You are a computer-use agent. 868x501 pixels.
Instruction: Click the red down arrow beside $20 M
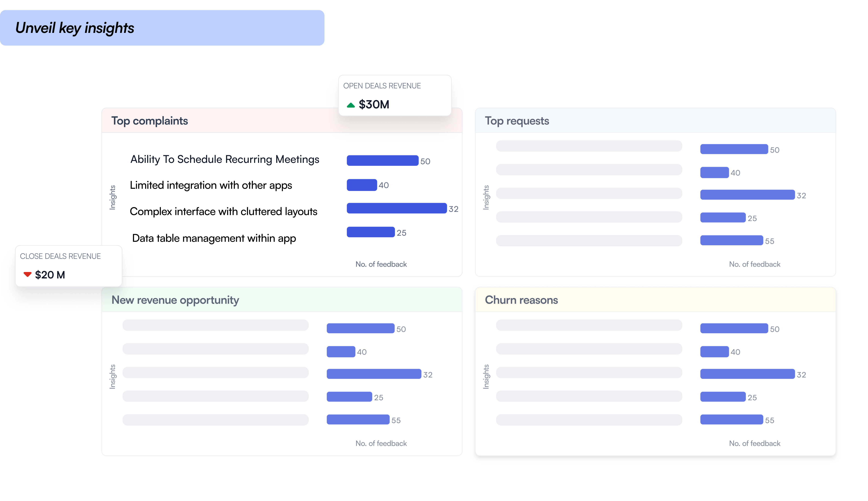point(27,275)
